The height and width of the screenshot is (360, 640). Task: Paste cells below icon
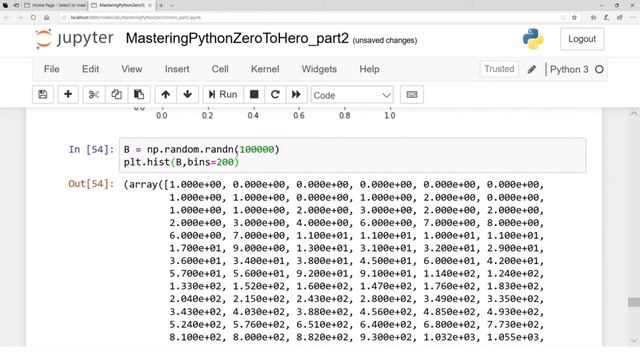tap(139, 95)
